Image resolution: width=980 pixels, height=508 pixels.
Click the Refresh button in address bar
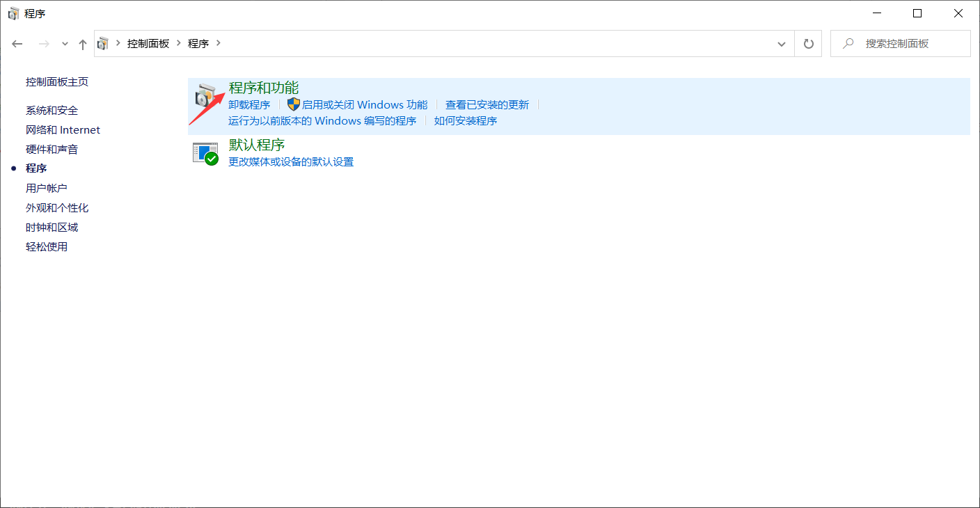pos(808,43)
